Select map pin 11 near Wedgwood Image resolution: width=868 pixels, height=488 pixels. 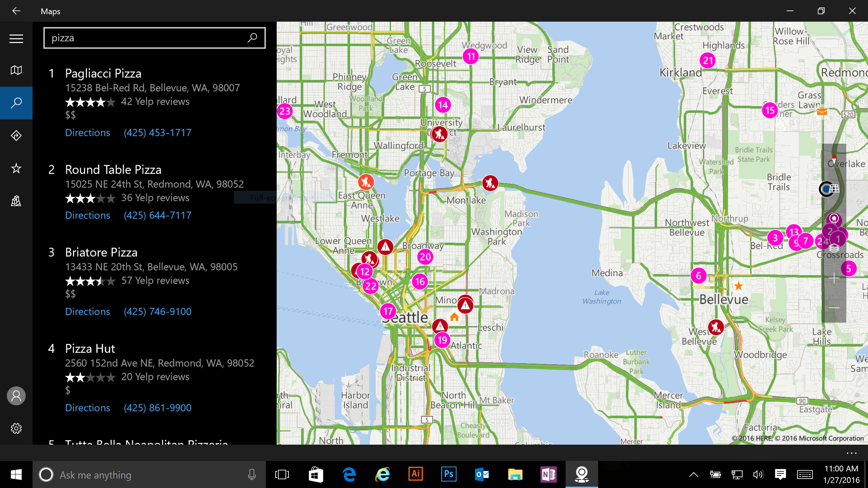[x=471, y=56]
